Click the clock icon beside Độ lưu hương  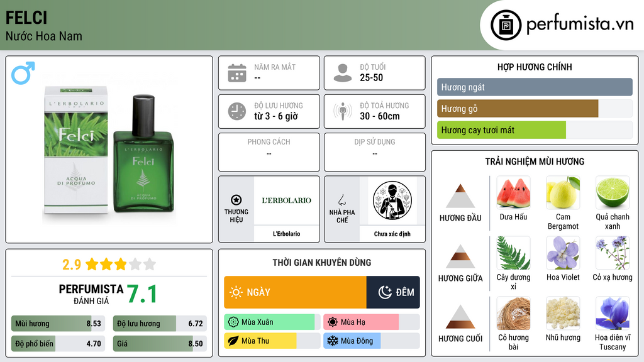[x=237, y=111]
